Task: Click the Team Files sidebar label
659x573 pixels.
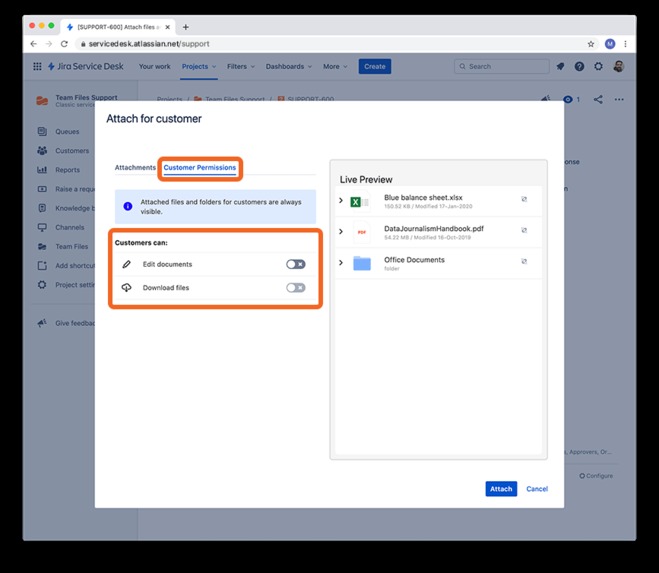Action: tap(72, 246)
